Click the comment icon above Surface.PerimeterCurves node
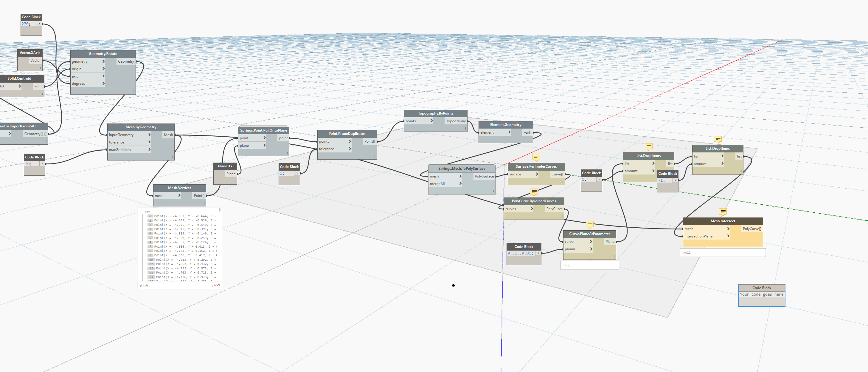868x372 pixels. [x=536, y=157]
